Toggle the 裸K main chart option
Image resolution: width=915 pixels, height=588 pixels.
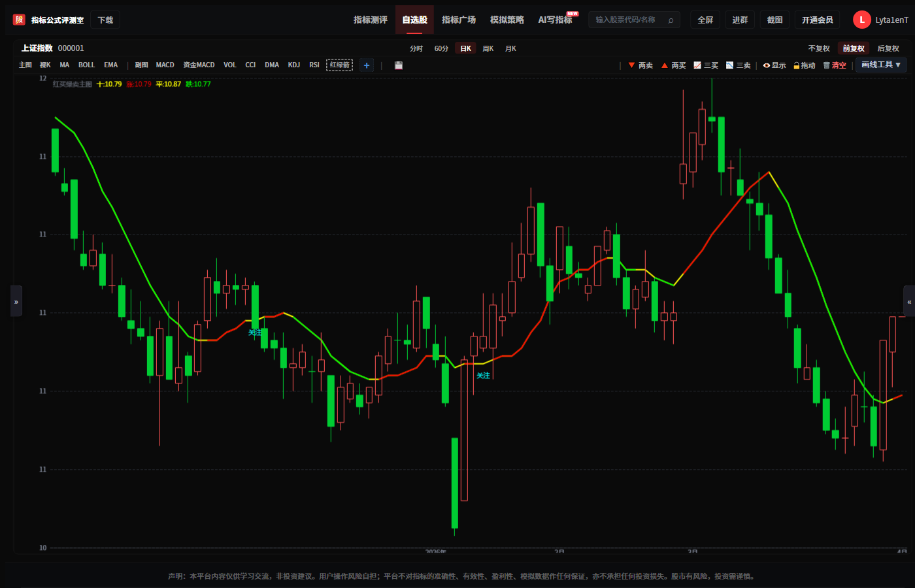[x=45, y=65]
